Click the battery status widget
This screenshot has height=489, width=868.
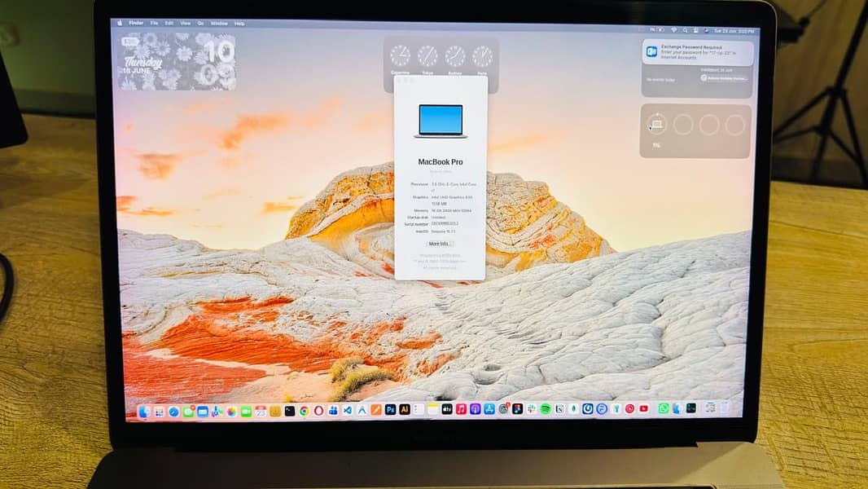[695, 130]
